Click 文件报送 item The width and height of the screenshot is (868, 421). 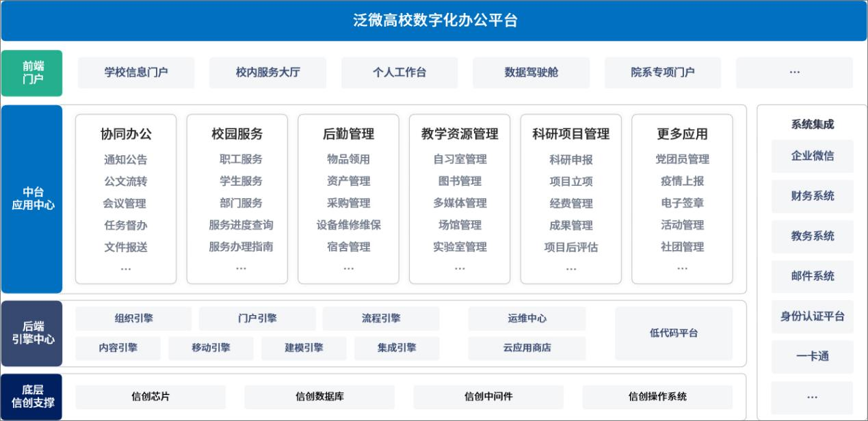click(x=126, y=247)
